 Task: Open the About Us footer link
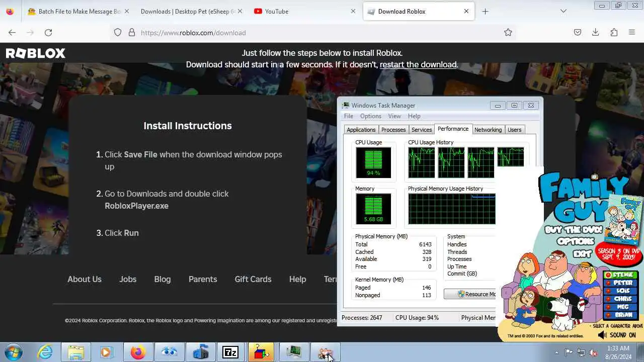pyautogui.click(x=85, y=279)
